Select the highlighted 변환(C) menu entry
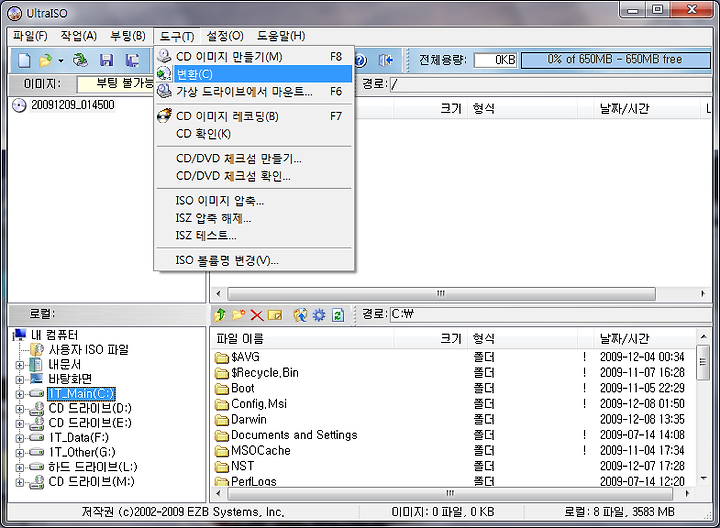The height and width of the screenshot is (528, 720). (254, 74)
